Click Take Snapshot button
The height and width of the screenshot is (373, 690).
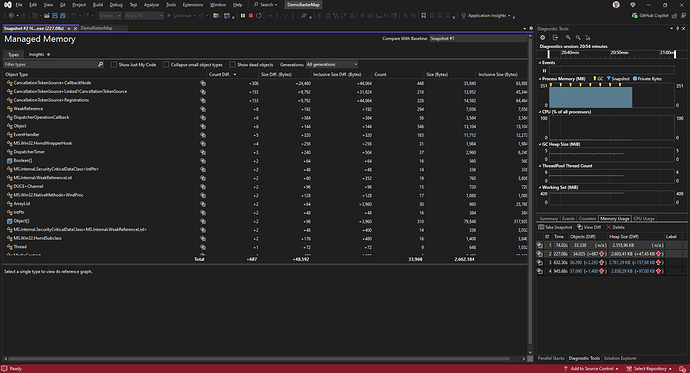(555, 227)
